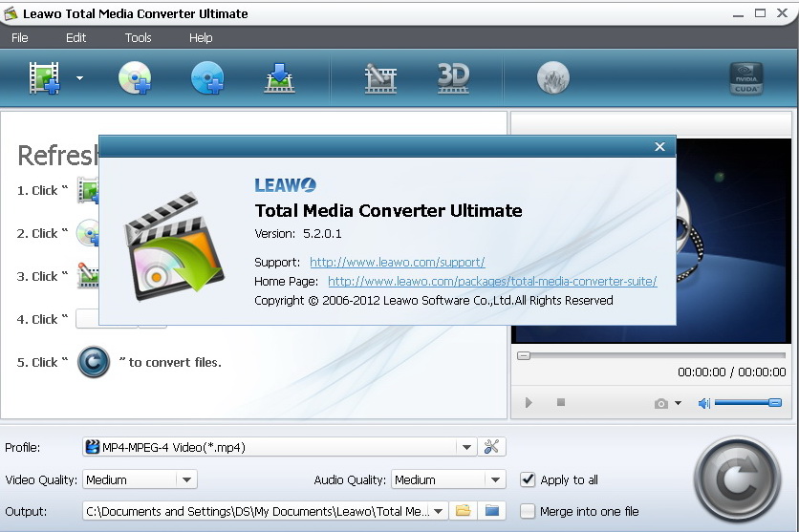The image size is (799, 532).
Task: Click the large Convert button
Action: [737, 479]
